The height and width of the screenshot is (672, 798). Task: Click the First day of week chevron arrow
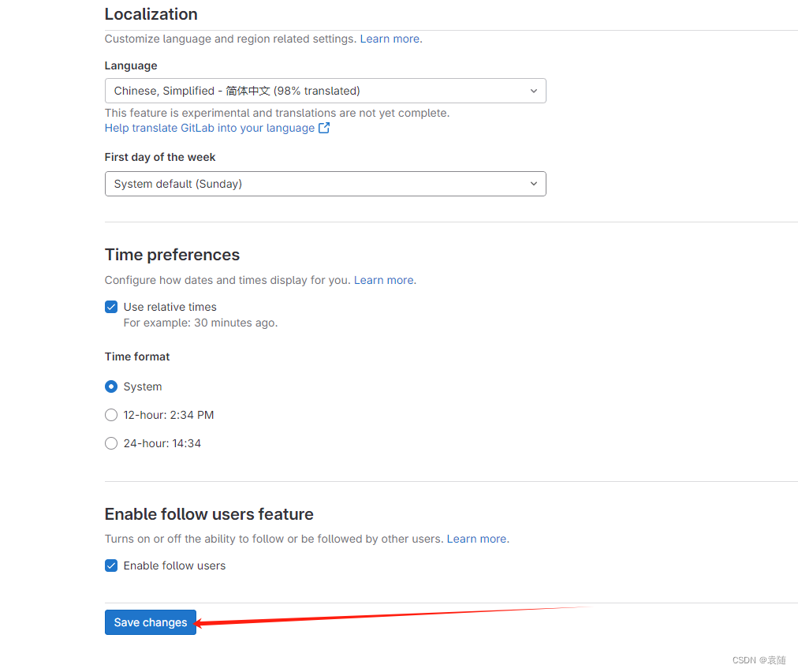pos(533,184)
